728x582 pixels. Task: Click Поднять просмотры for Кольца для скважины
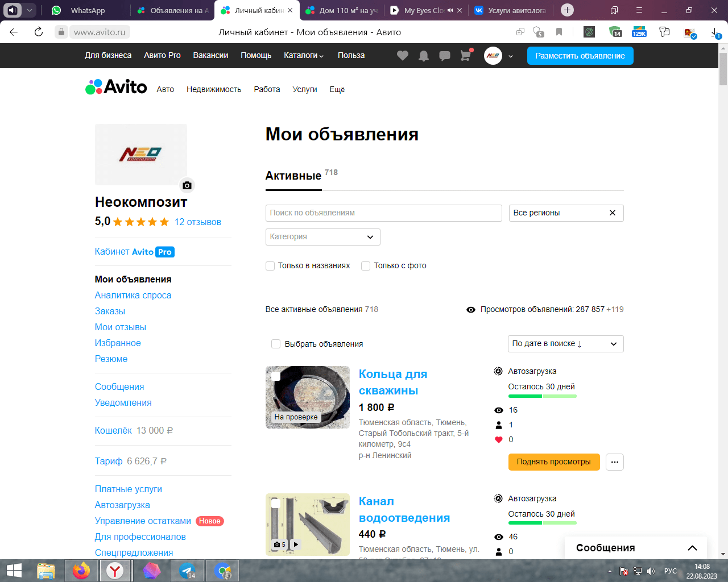553,462
